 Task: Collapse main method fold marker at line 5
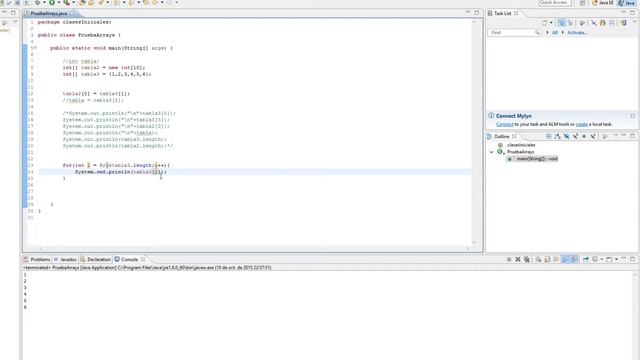pyautogui.click(x=36, y=48)
